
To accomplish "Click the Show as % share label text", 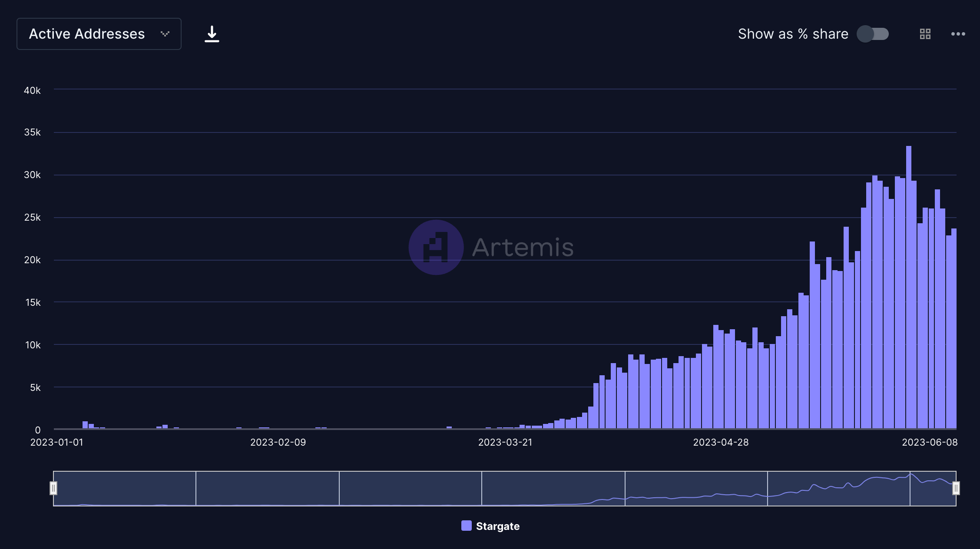I will pyautogui.click(x=793, y=34).
